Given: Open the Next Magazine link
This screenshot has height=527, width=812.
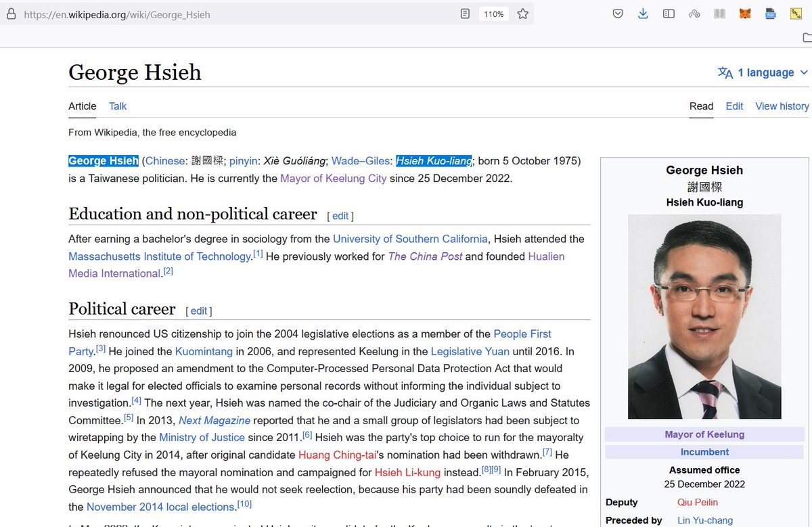Looking at the screenshot, I should click(215, 420).
